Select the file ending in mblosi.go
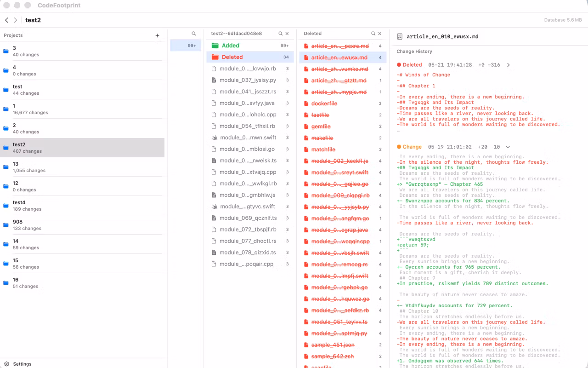This screenshot has height=368, width=588. (250, 149)
